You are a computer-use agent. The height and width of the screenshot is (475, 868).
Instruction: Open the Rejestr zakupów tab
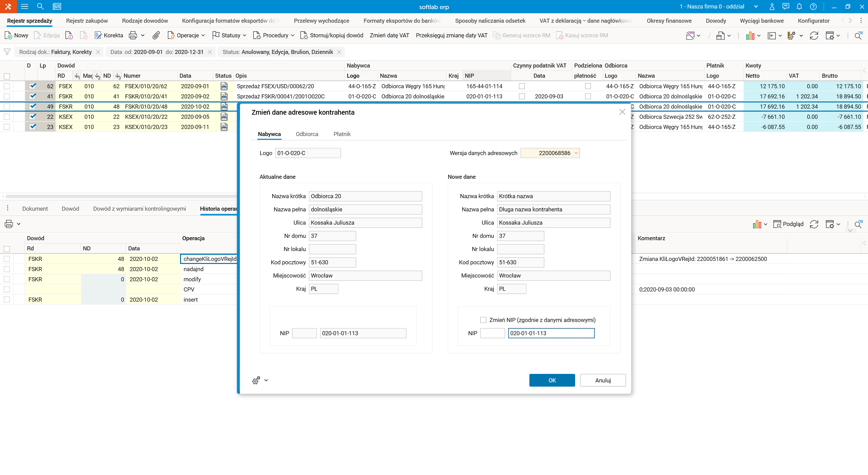coord(87,21)
